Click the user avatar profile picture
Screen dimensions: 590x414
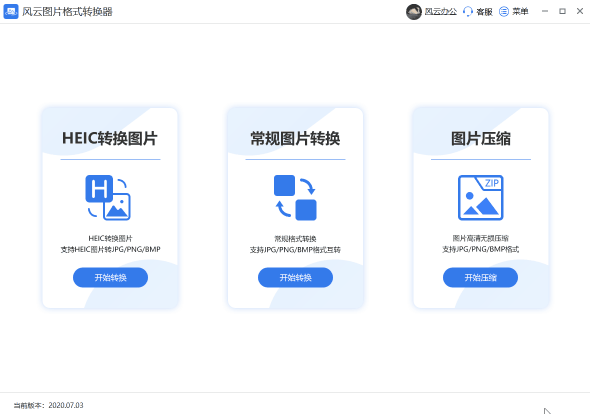click(x=414, y=12)
